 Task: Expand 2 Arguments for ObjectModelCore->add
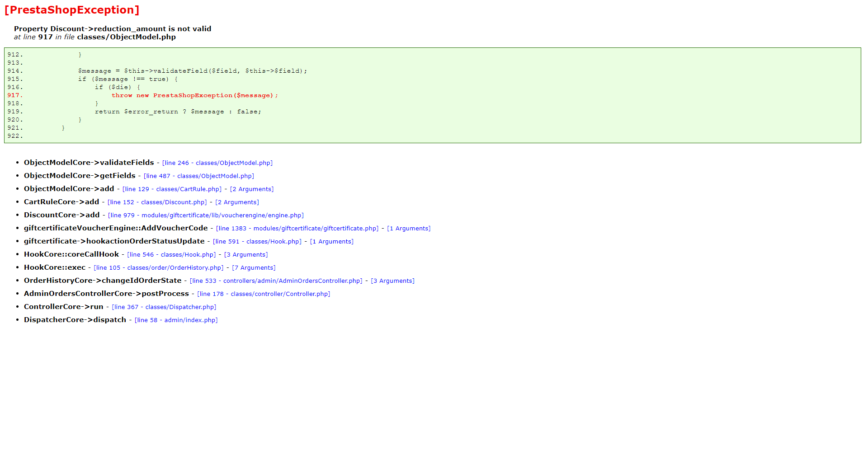(252, 189)
